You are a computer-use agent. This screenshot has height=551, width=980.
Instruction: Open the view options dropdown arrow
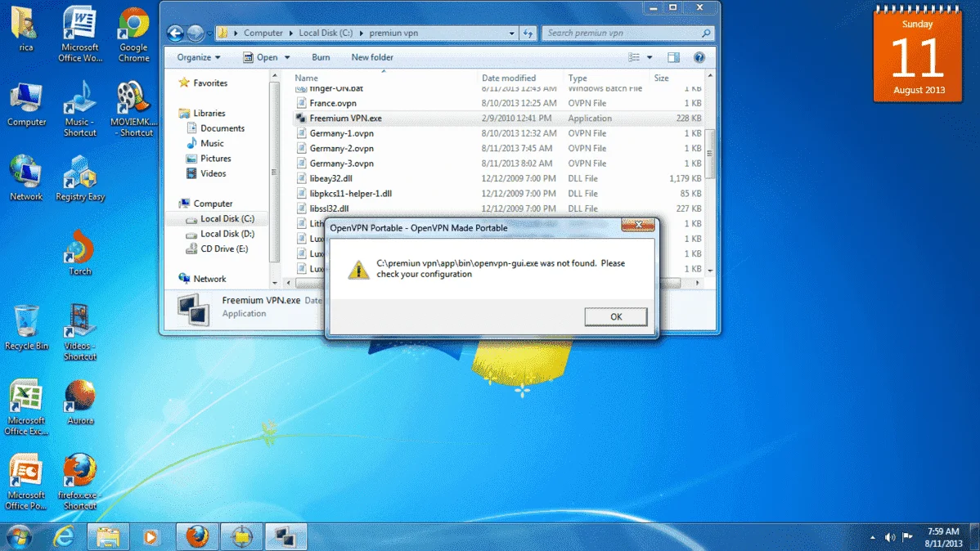click(x=650, y=57)
